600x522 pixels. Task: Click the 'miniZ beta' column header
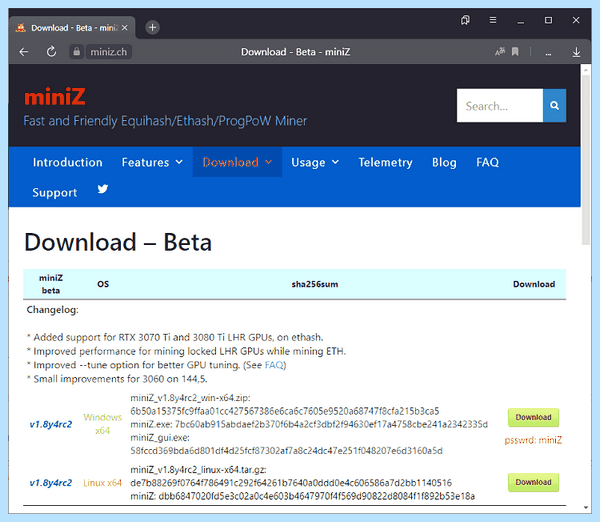[51, 284]
